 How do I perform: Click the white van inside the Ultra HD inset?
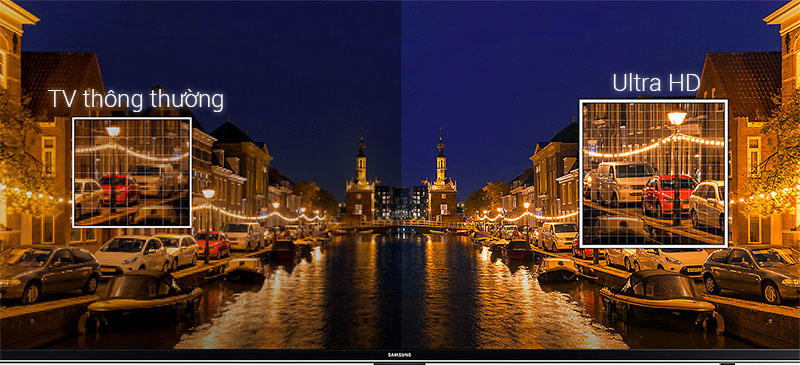click(x=621, y=183)
